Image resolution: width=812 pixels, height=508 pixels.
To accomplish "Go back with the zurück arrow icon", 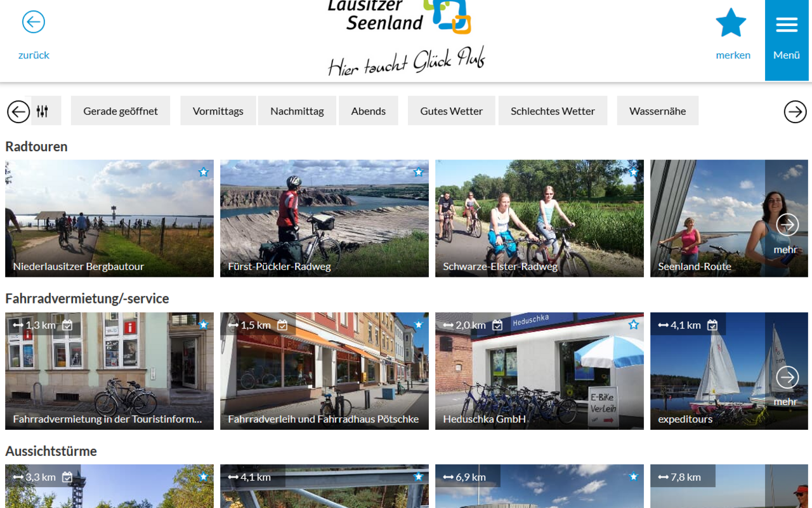I will click(34, 22).
